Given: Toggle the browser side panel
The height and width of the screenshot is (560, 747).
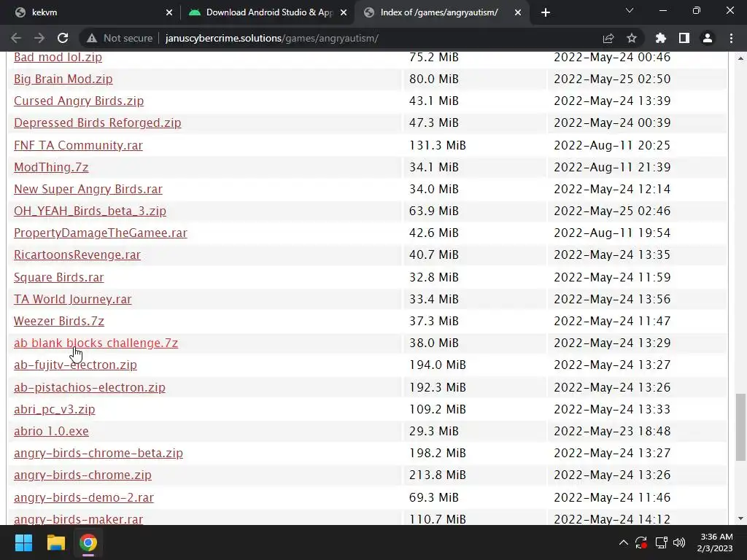Looking at the screenshot, I should (684, 38).
